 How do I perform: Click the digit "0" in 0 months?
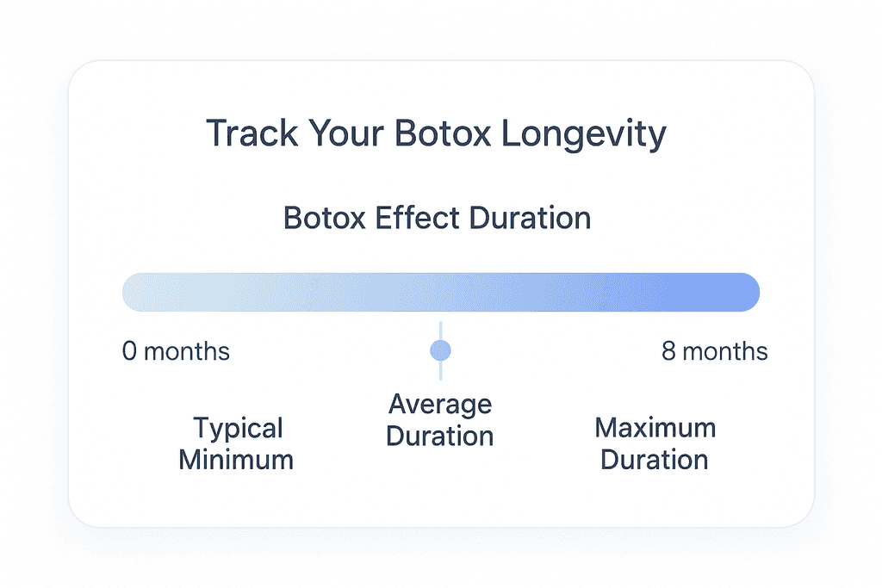tap(130, 351)
